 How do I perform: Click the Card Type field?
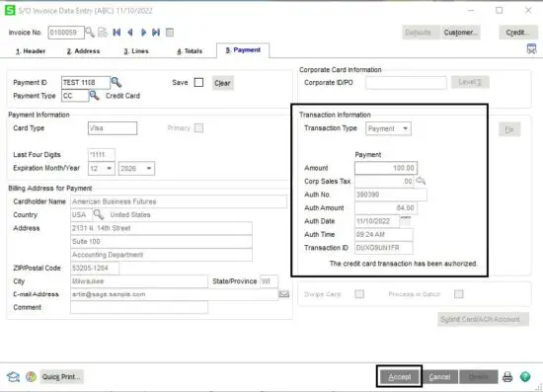(x=113, y=128)
